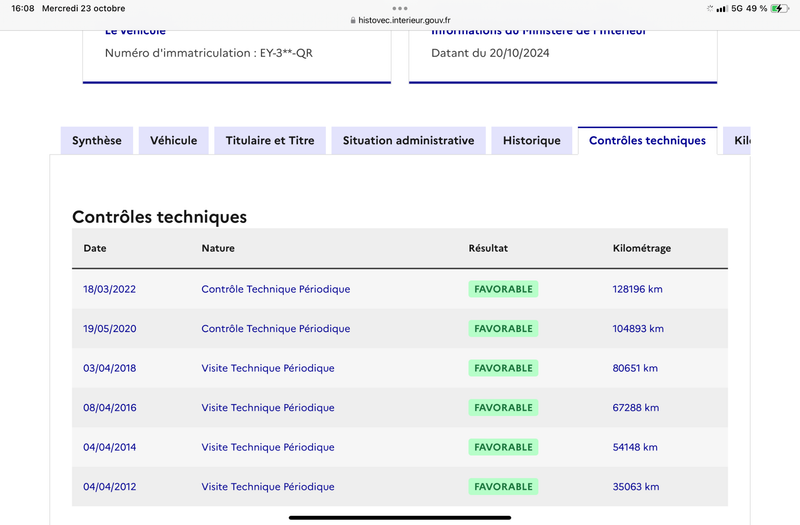Open the Situation administrative tab
This screenshot has width=800, height=525.
tap(408, 140)
